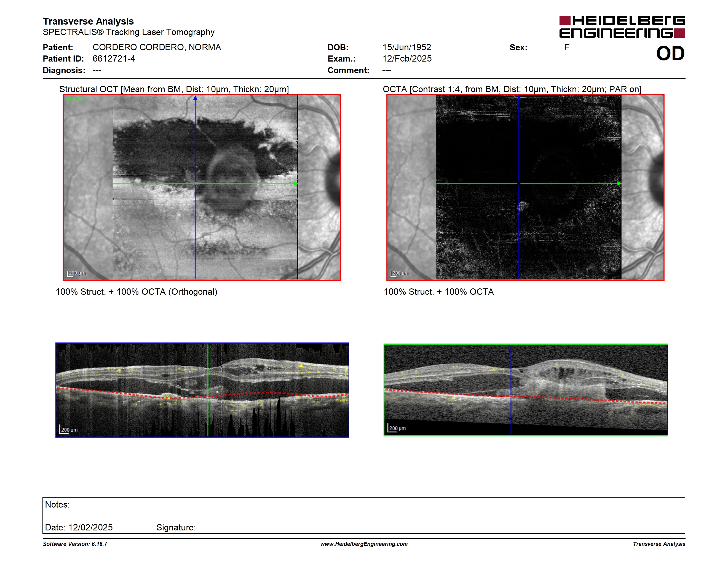Click the 'Diagnosis:' label
Image resolution: width=728 pixels, height=563 pixels.
[64, 70]
